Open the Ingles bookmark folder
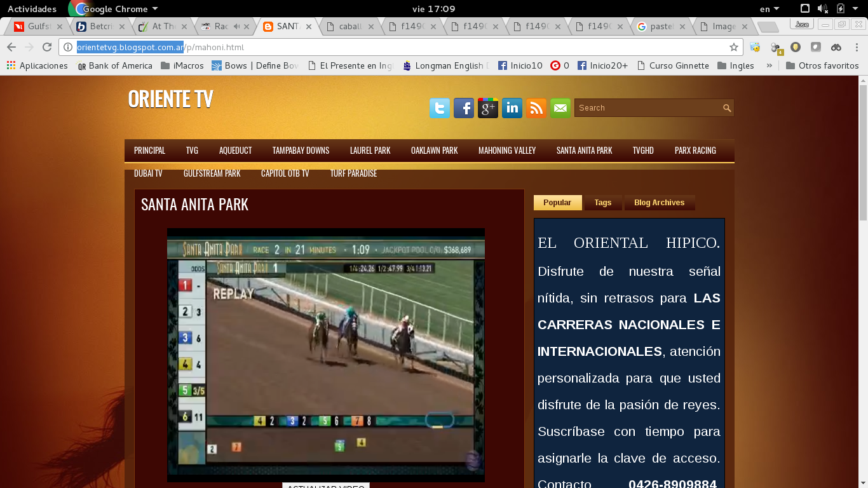Image resolution: width=868 pixels, height=488 pixels. (736, 65)
